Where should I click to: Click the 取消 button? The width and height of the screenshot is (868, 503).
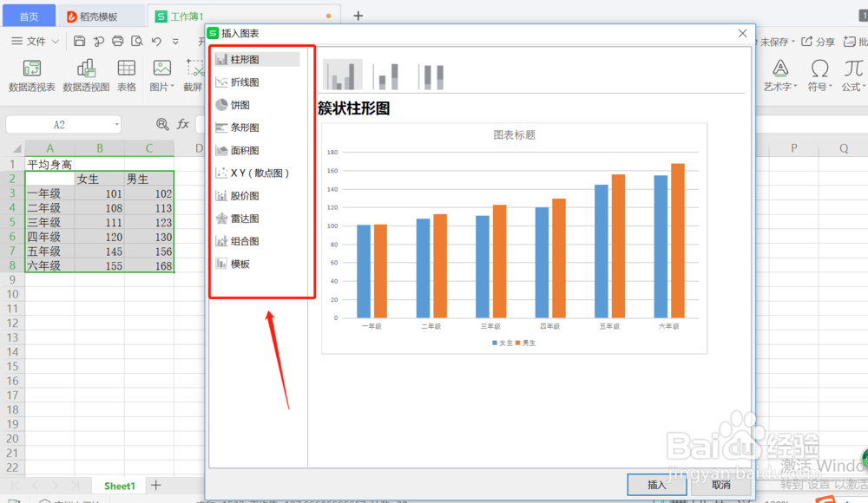[x=720, y=485]
